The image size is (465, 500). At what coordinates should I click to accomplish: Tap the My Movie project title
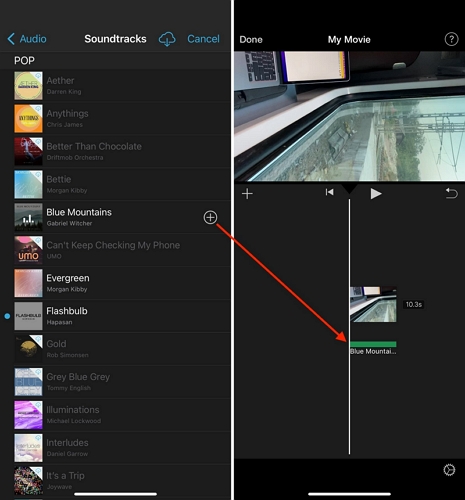pos(349,40)
